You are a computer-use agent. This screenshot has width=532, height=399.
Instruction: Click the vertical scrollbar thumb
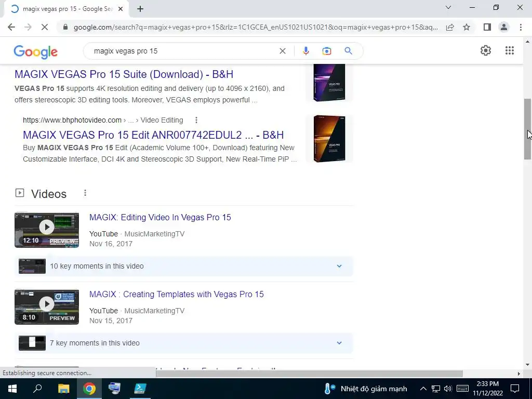click(x=527, y=129)
